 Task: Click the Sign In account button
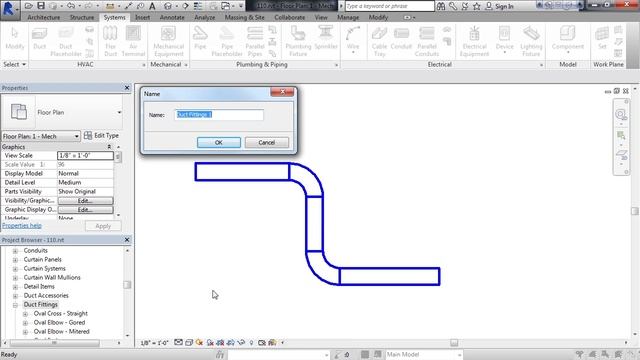click(x=500, y=6)
